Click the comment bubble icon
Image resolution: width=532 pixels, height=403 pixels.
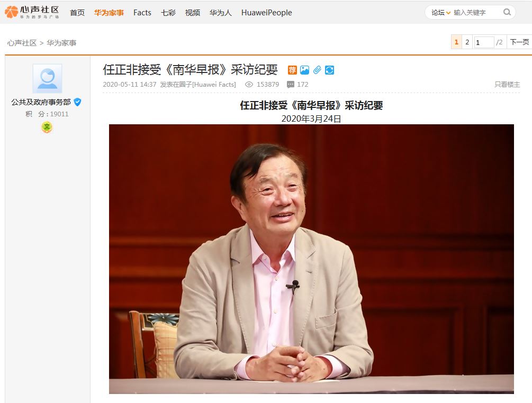coord(291,85)
